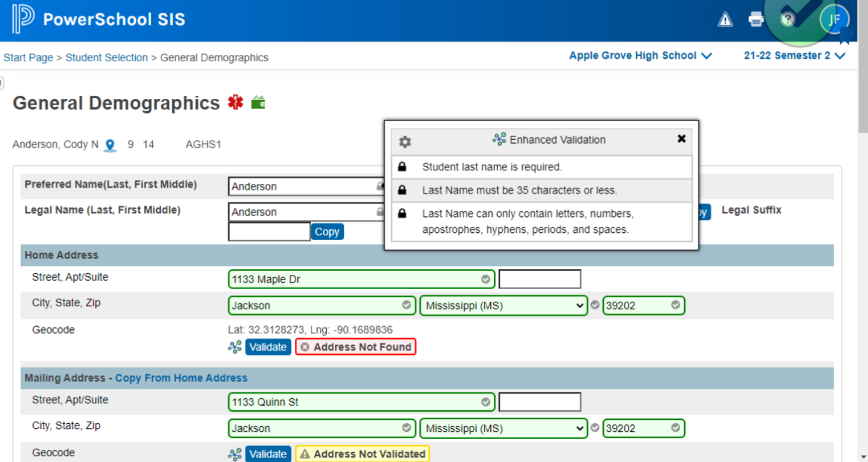868x462 pixels.
Task: Click the red medical alert asterisk icon
Action: click(236, 102)
